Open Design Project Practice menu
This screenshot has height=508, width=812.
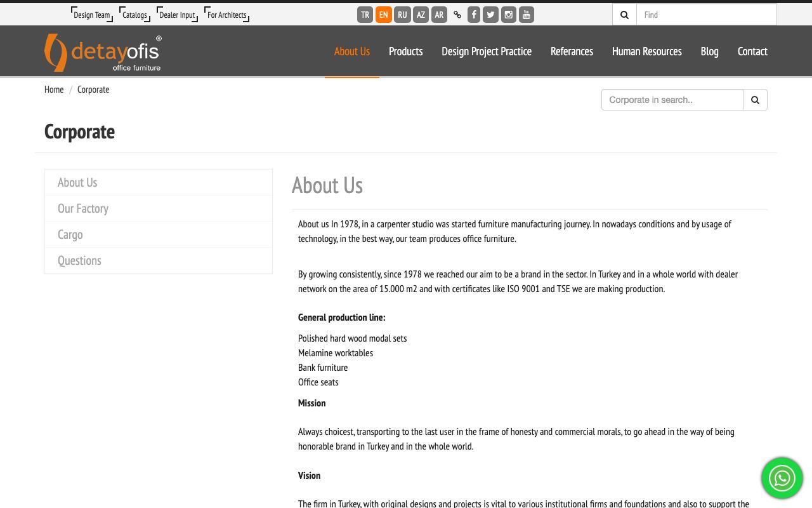tap(487, 51)
